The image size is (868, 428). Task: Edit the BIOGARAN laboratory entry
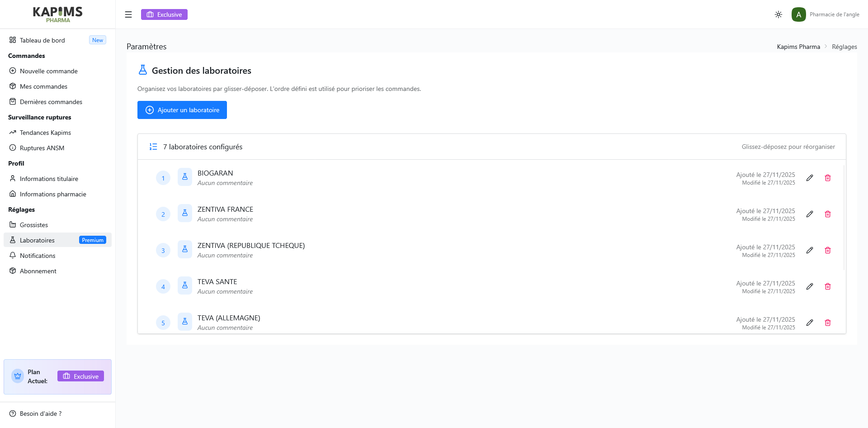coord(810,178)
